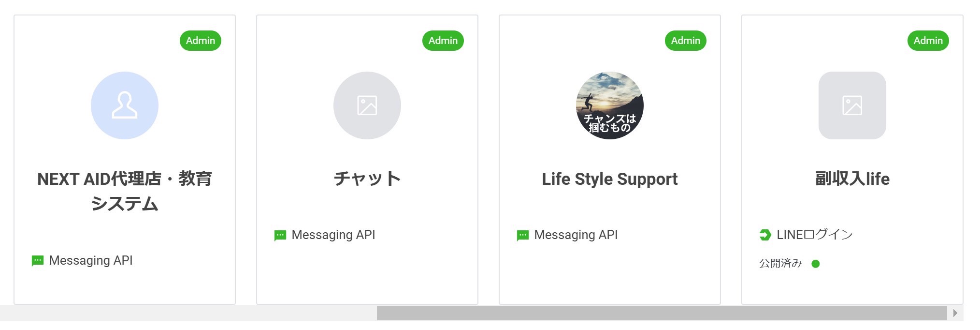Open the Life Style Support channel title
This screenshot has width=980, height=330.
[x=610, y=179]
